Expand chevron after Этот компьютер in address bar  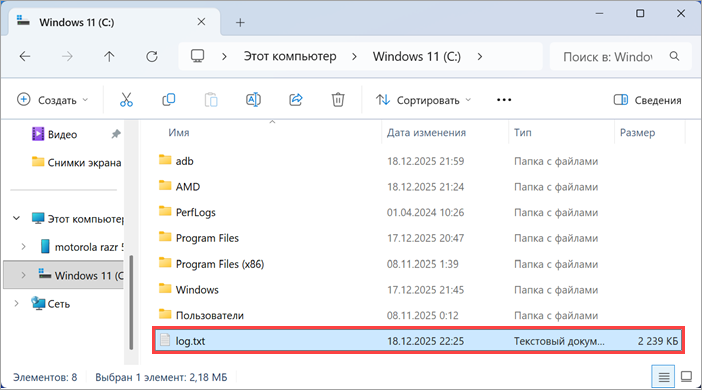coord(355,56)
